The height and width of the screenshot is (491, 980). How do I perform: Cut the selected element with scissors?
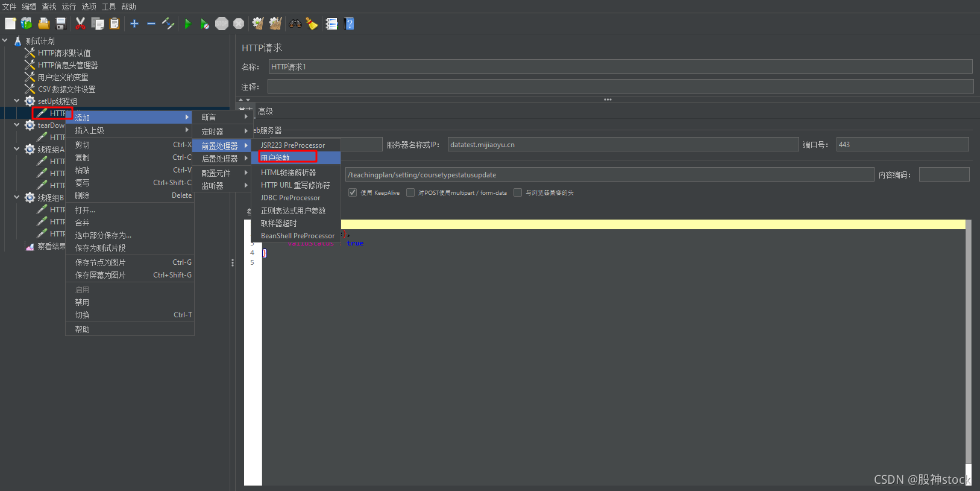click(x=80, y=24)
